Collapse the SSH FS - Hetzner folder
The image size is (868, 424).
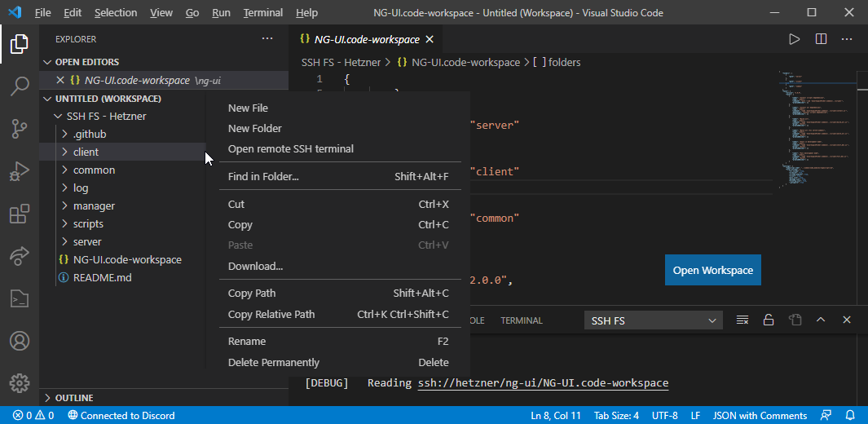107,117
